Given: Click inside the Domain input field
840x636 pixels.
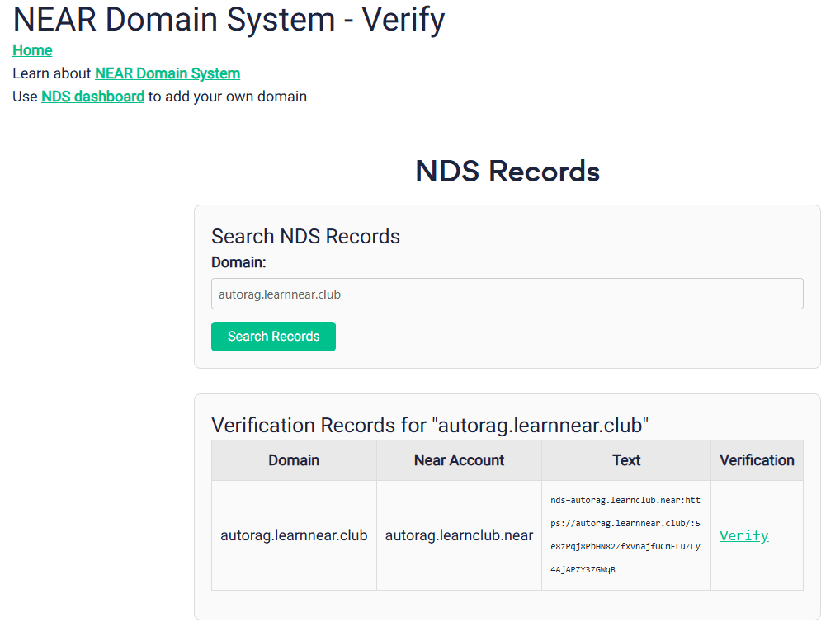Looking at the screenshot, I should point(507,294).
